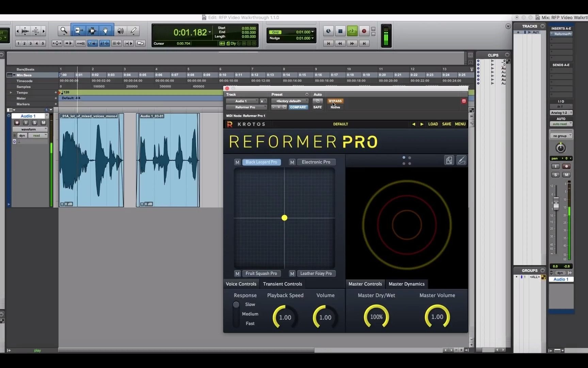The image size is (588, 368).
Task: Select zoom preset 5
Action: 43,43
